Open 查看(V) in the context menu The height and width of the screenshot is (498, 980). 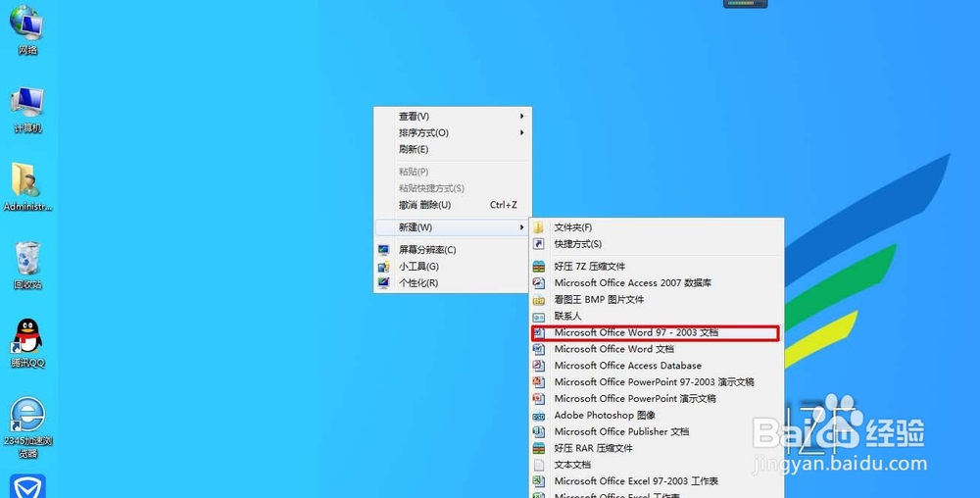[453, 117]
